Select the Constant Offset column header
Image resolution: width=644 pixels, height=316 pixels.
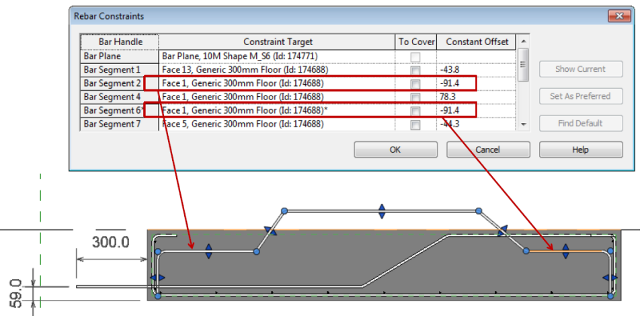pyautogui.click(x=477, y=42)
